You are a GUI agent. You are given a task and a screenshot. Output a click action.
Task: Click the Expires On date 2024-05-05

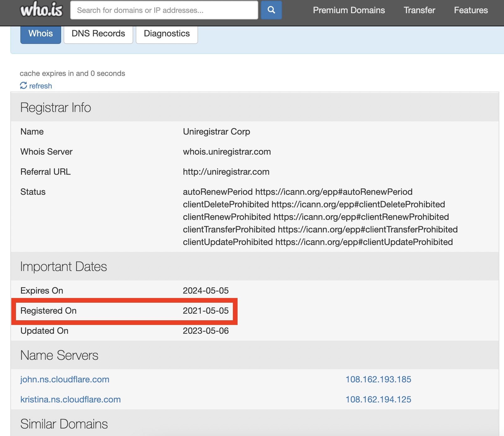[206, 291]
